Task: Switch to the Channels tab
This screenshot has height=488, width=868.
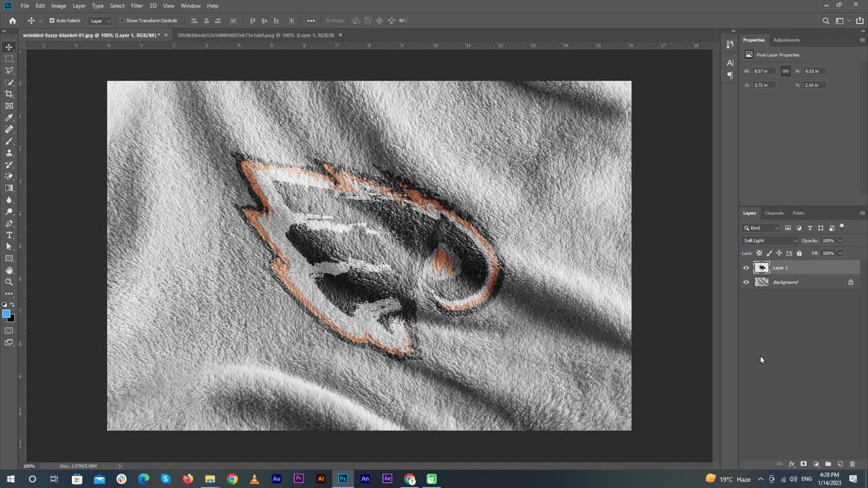Action: (x=774, y=213)
